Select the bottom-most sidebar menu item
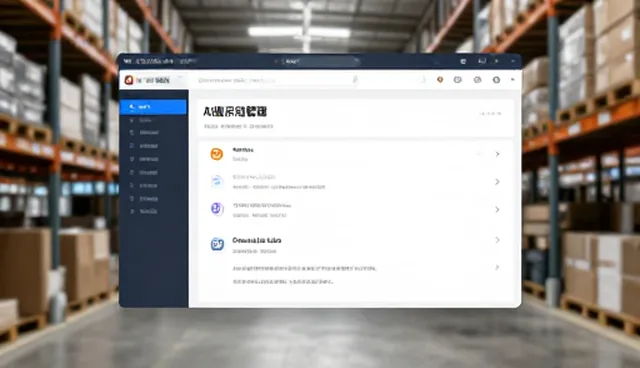The height and width of the screenshot is (368, 640). 153,211
